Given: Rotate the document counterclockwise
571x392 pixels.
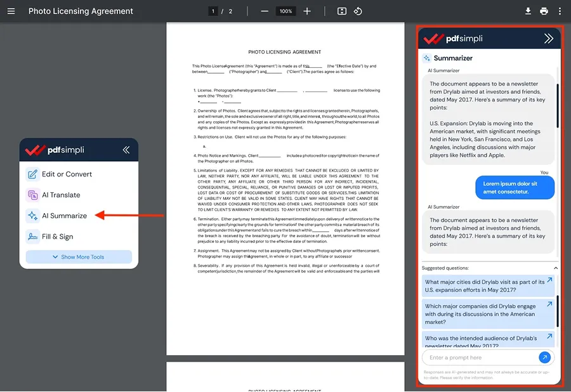Looking at the screenshot, I should [x=358, y=11].
